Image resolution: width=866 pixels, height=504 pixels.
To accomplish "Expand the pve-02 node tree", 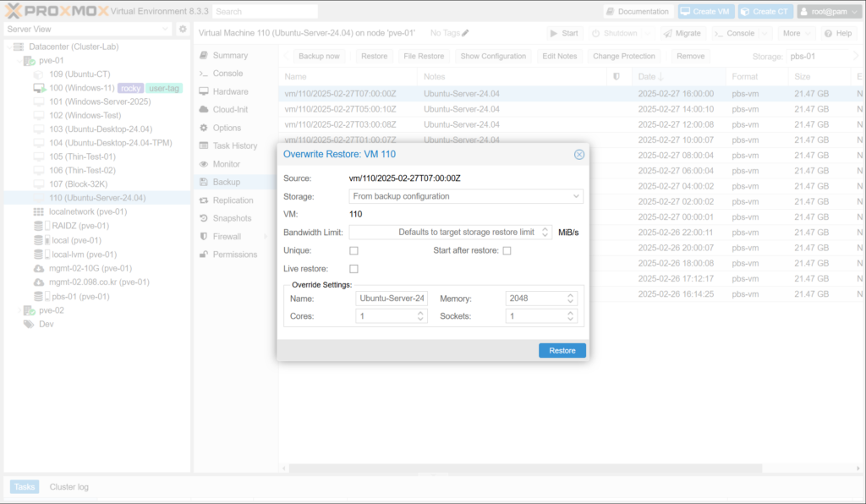I will click(17, 310).
